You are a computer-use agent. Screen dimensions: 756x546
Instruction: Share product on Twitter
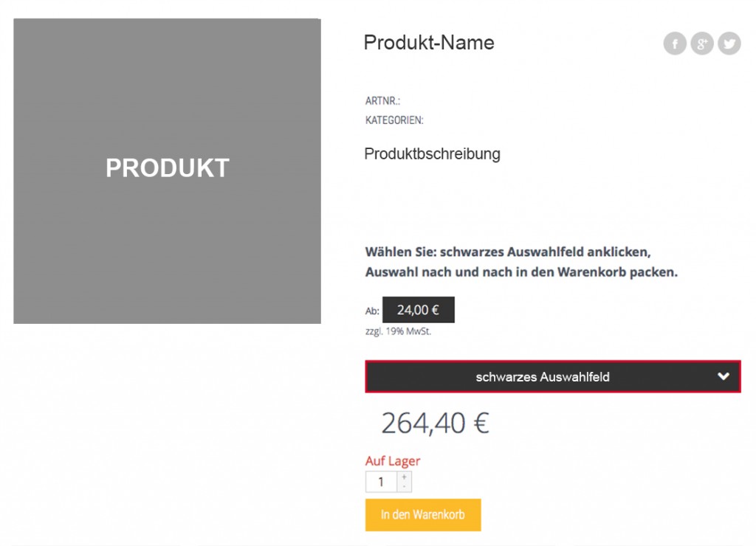tap(729, 44)
